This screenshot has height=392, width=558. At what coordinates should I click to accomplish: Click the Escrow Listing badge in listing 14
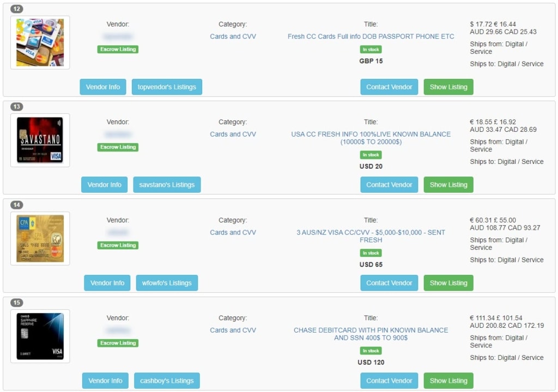point(118,246)
